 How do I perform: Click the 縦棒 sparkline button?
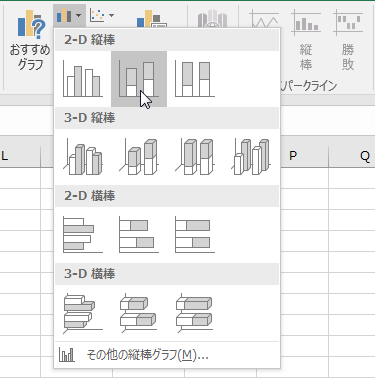pos(306,40)
